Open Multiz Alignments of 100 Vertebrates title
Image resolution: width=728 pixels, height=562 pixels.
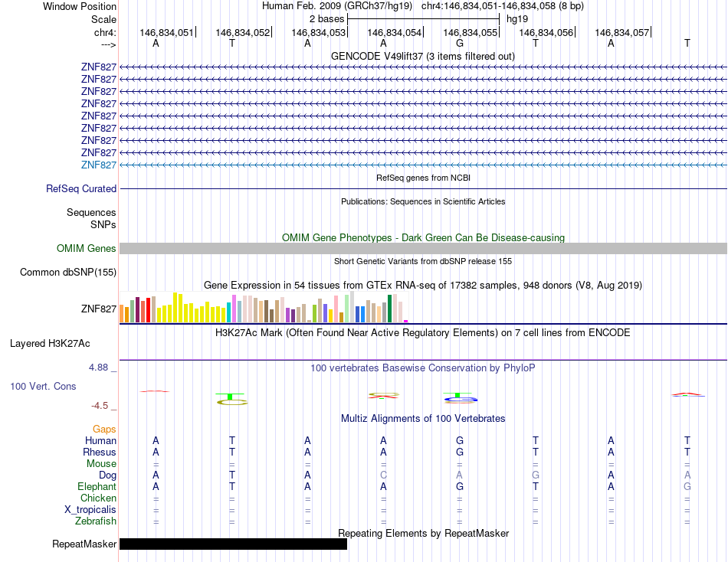pos(423,419)
